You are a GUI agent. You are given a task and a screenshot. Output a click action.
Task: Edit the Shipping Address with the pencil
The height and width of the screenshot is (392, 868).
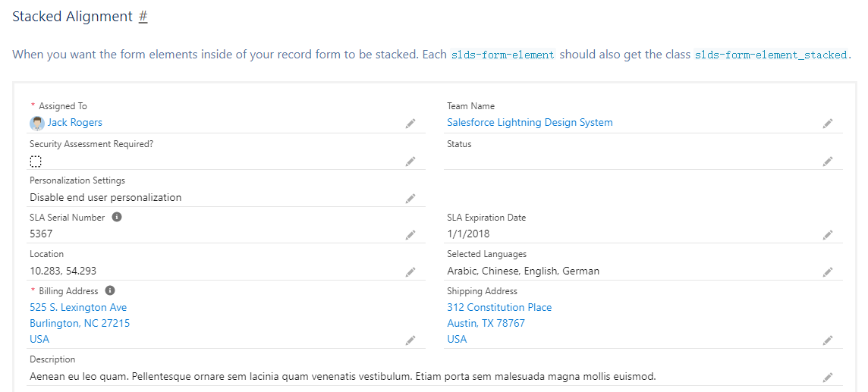[x=828, y=340]
